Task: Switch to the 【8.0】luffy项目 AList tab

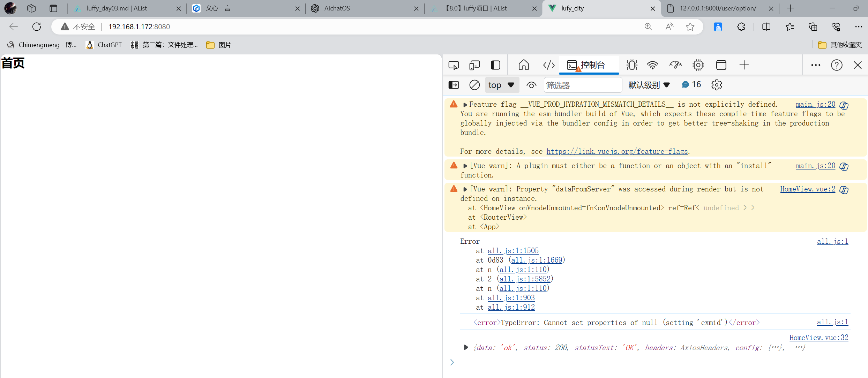Action: [483, 8]
